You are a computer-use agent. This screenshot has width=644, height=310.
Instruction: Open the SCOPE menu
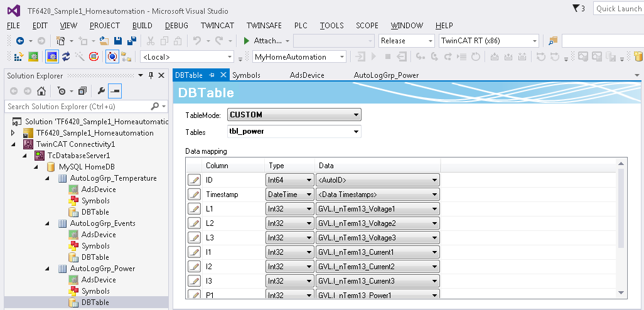point(367,26)
